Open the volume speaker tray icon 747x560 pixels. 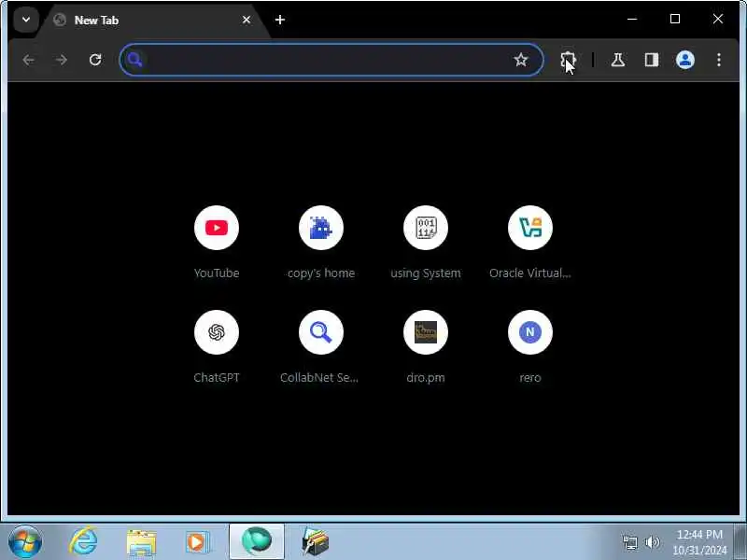click(x=652, y=542)
